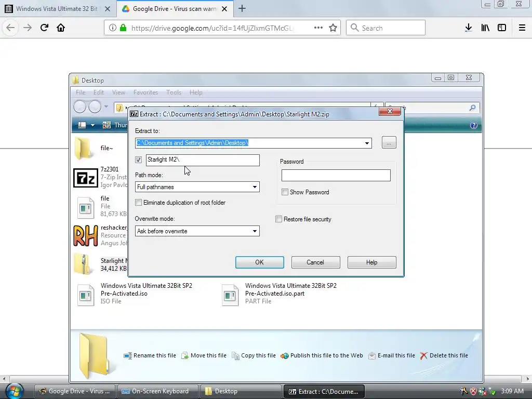
Task: Select the Pre-Activated.iso.part PART file
Action: [280, 294]
